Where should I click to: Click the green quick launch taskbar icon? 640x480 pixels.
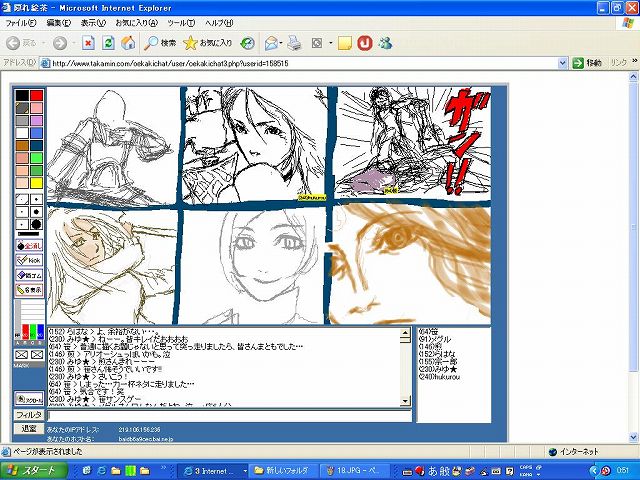130,471
